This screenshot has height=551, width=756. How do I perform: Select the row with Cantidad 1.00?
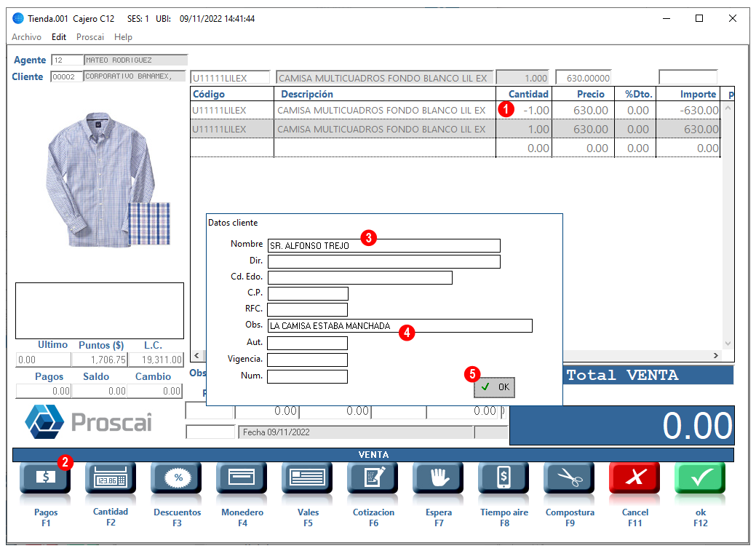pos(455,130)
